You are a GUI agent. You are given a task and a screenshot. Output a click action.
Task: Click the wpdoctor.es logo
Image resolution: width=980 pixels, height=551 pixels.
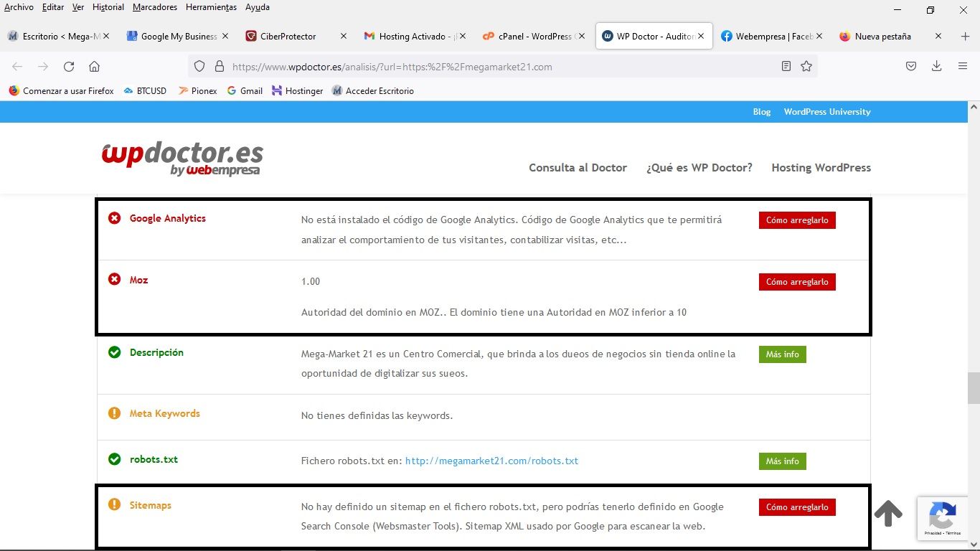click(182, 159)
